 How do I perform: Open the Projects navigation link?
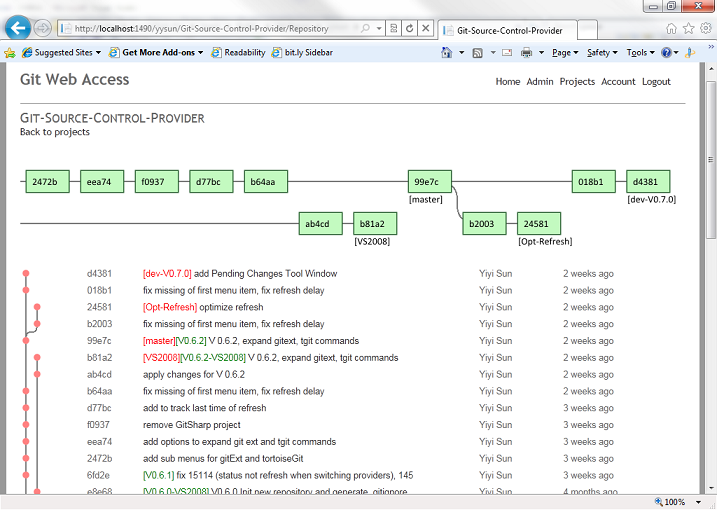pyautogui.click(x=577, y=81)
